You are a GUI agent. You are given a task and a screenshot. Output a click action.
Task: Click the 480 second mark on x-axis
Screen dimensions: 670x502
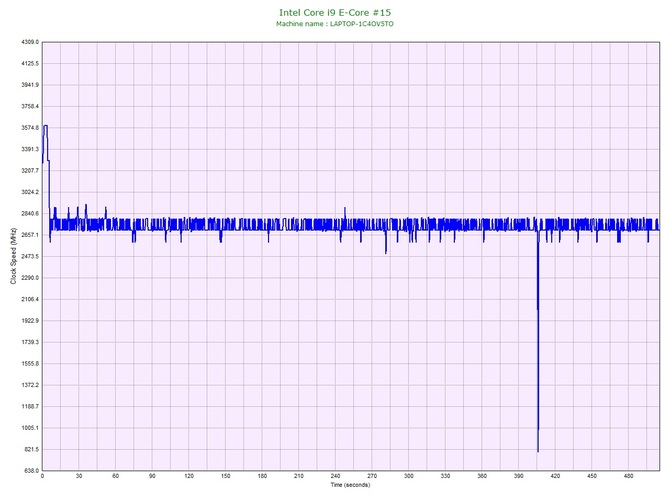[x=629, y=477]
